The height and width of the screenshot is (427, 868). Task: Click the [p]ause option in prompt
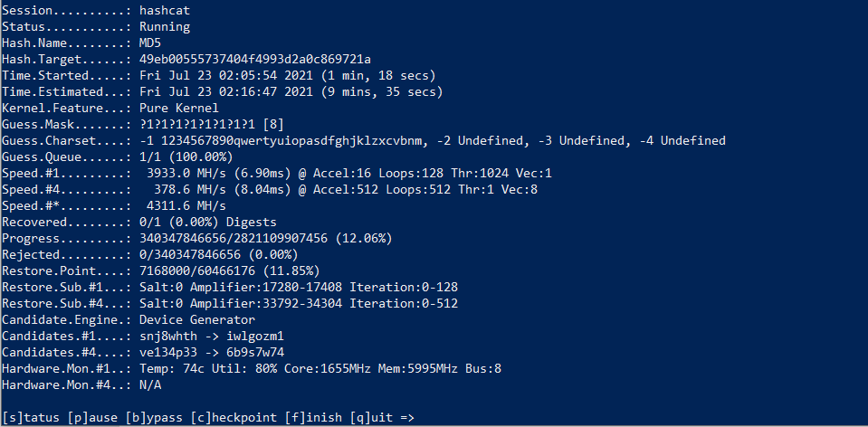(87, 417)
